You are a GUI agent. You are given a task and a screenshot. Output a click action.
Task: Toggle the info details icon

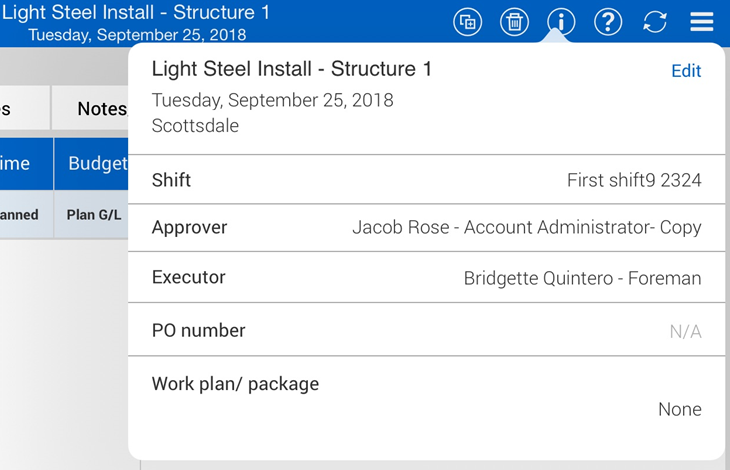tap(561, 21)
